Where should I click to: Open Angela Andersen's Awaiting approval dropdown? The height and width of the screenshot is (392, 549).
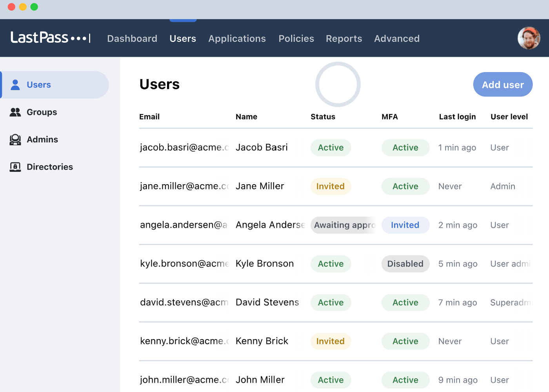click(x=344, y=225)
